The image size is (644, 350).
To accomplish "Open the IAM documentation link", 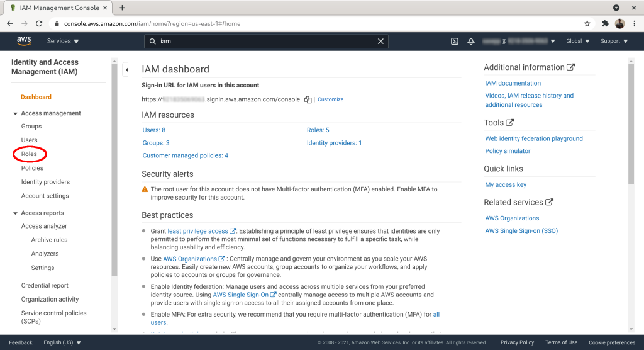I will (x=513, y=83).
